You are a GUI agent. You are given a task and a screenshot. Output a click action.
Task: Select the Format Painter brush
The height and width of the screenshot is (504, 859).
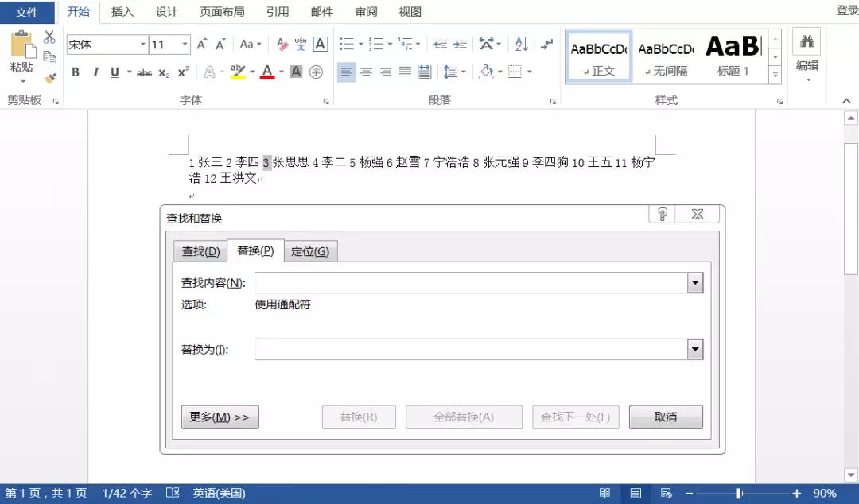50,79
